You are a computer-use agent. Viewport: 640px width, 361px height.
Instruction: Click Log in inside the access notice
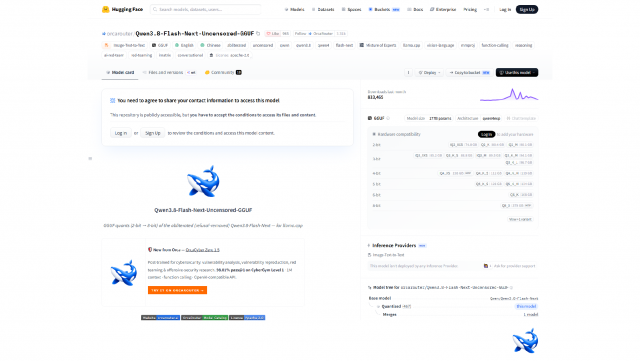(x=120, y=133)
